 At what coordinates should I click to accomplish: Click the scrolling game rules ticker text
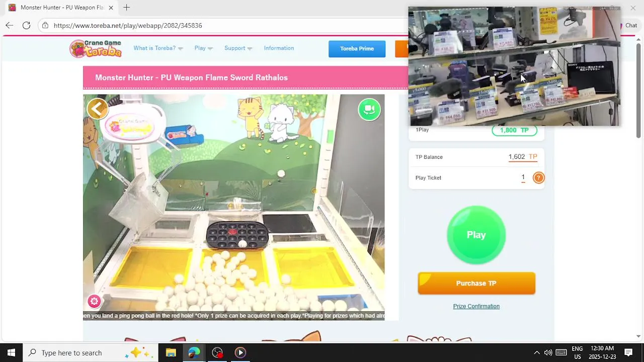tap(233, 316)
